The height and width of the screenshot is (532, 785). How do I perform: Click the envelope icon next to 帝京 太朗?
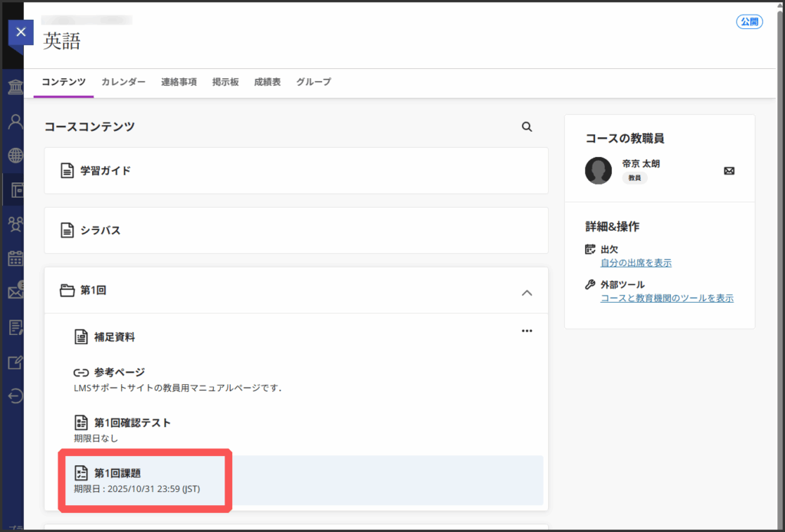tap(729, 171)
